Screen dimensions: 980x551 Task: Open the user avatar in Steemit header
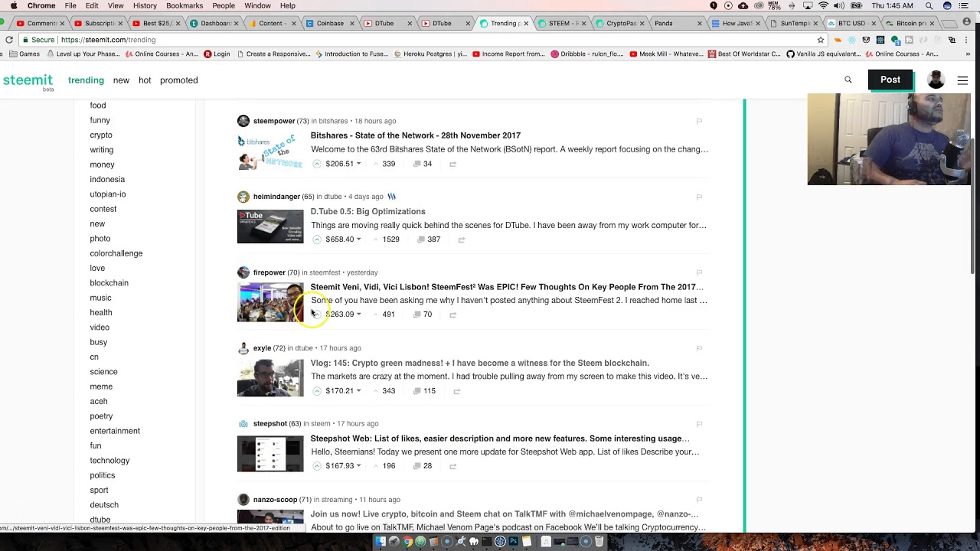[936, 80]
